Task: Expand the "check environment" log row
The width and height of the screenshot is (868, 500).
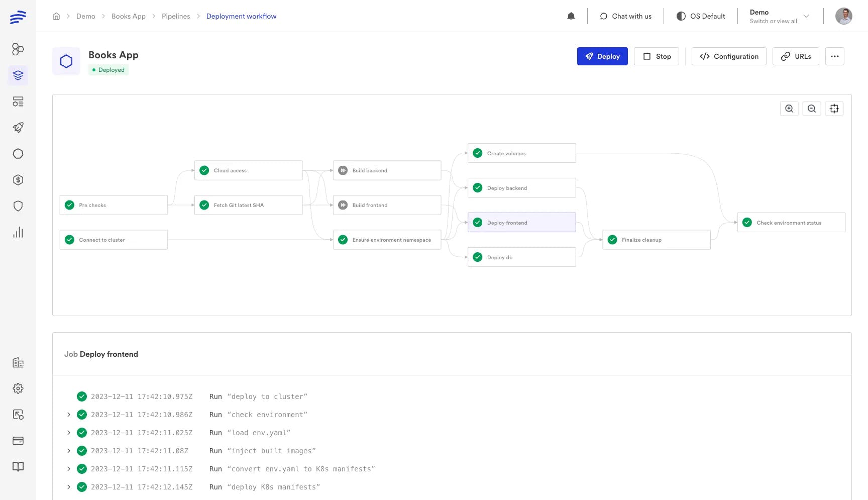Action: pos(69,415)
